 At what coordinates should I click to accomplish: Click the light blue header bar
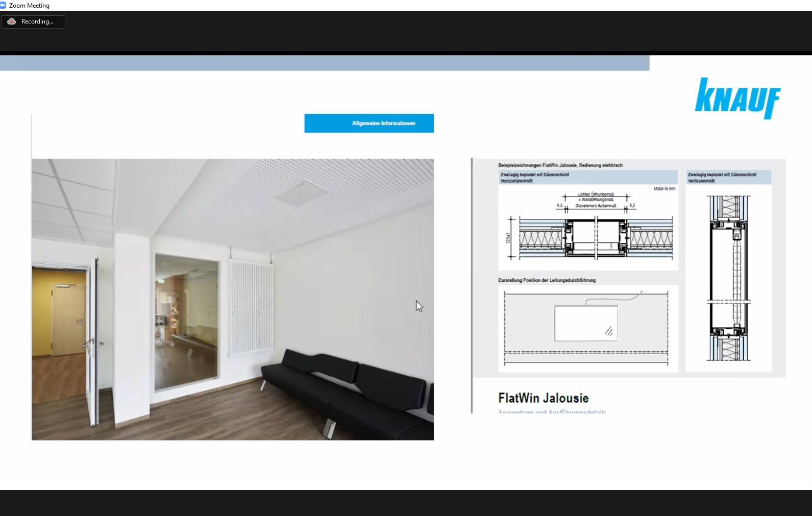coord(324,63)
